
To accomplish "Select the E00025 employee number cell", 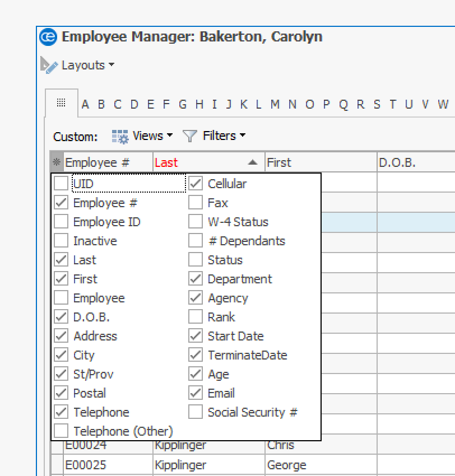I will (108, 464).
